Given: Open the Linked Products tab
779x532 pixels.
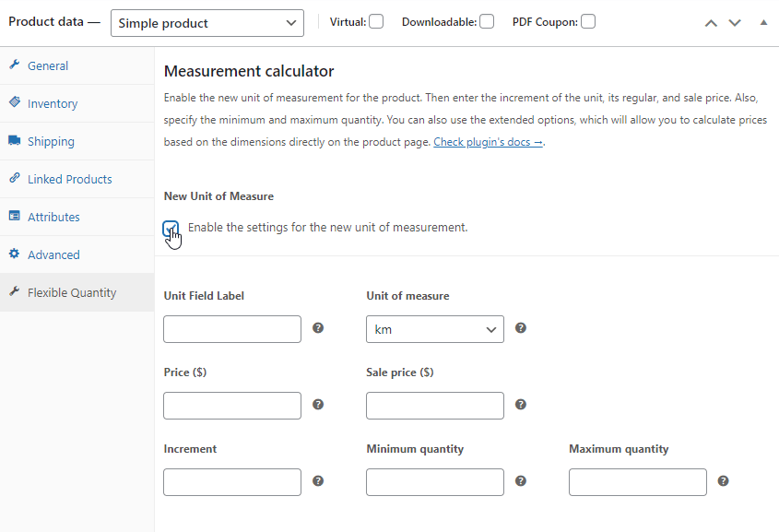Looking at the screenshot, I should 77,179.
